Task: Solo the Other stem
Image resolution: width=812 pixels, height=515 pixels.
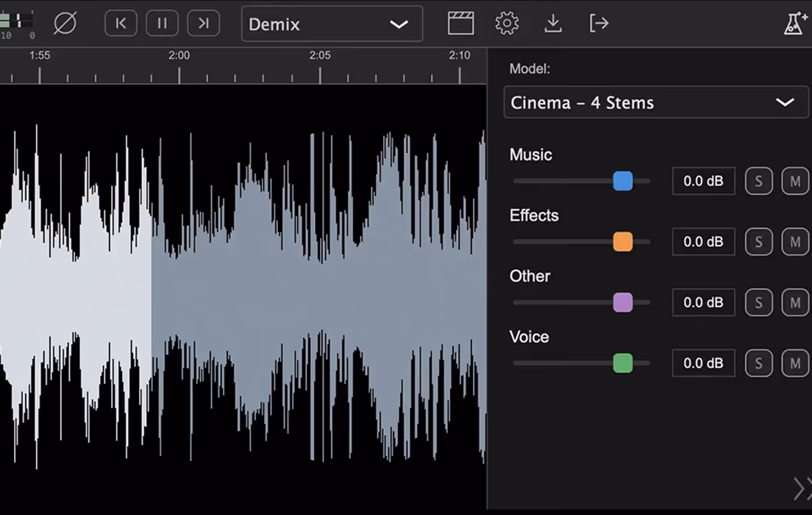Action: pos(759,302)
